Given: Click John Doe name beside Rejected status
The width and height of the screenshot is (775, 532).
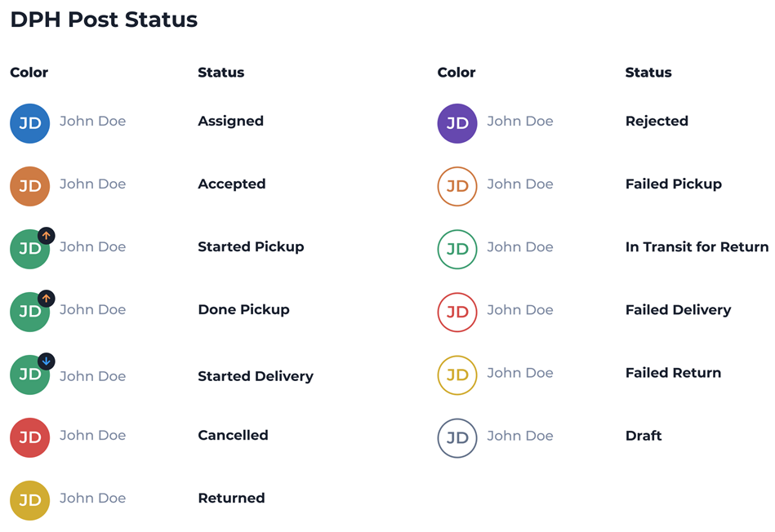Looking at the screenshot, I should (x=520, y=122).
